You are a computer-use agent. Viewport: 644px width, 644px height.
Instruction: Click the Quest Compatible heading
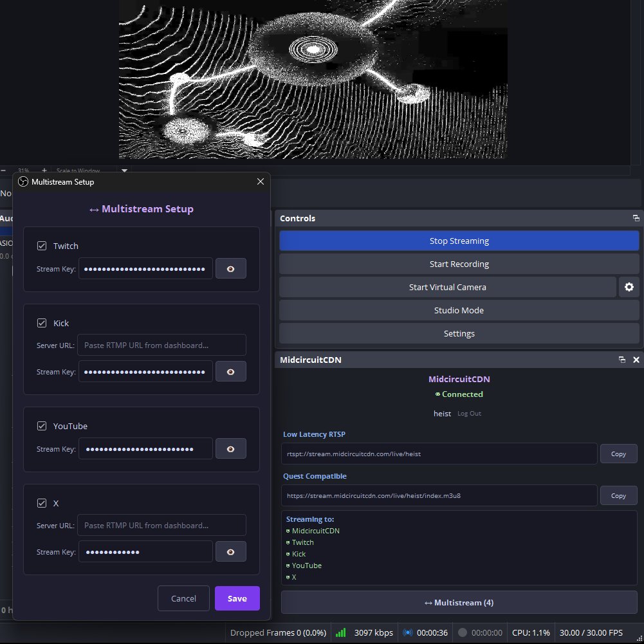click(315, 476)
